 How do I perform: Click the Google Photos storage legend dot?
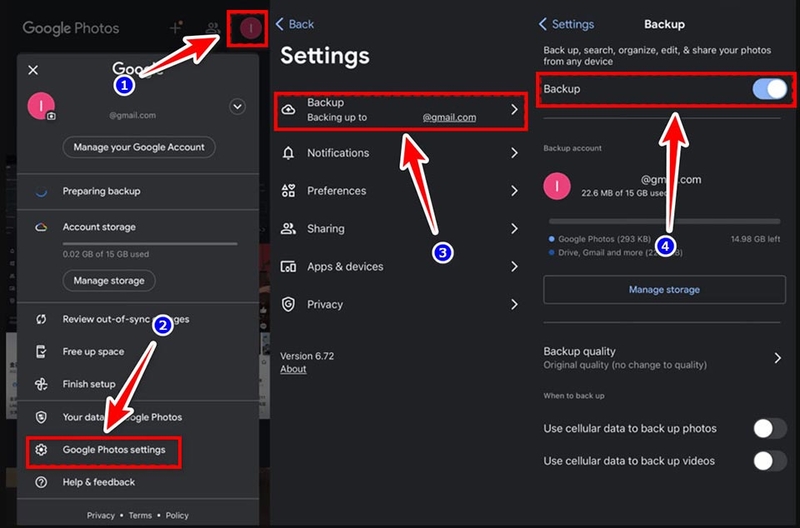(552, 239)
